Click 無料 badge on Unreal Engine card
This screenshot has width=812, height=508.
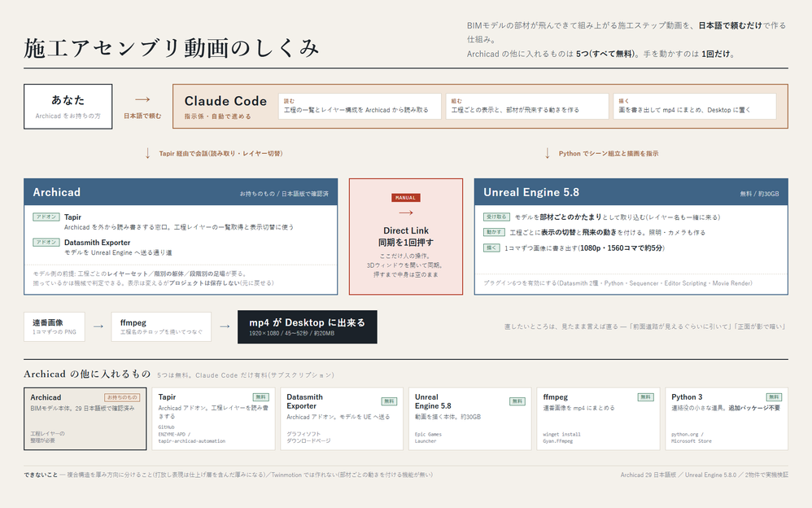click(517, 401)
